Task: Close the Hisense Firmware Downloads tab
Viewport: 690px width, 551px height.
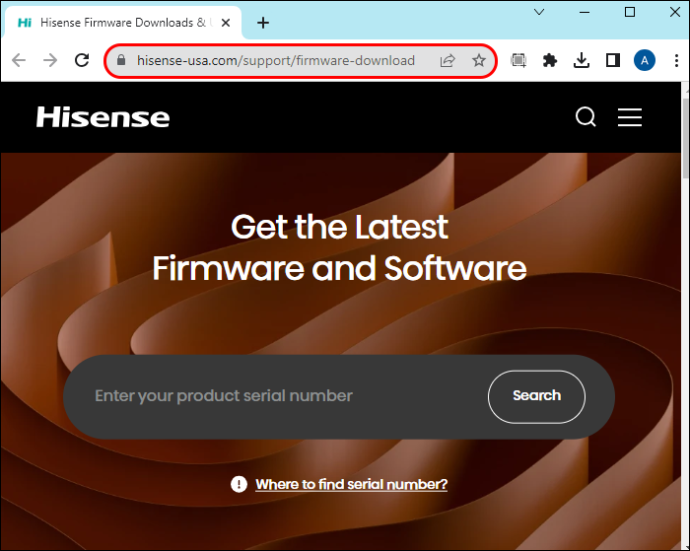Action: [x=226, y=22]
